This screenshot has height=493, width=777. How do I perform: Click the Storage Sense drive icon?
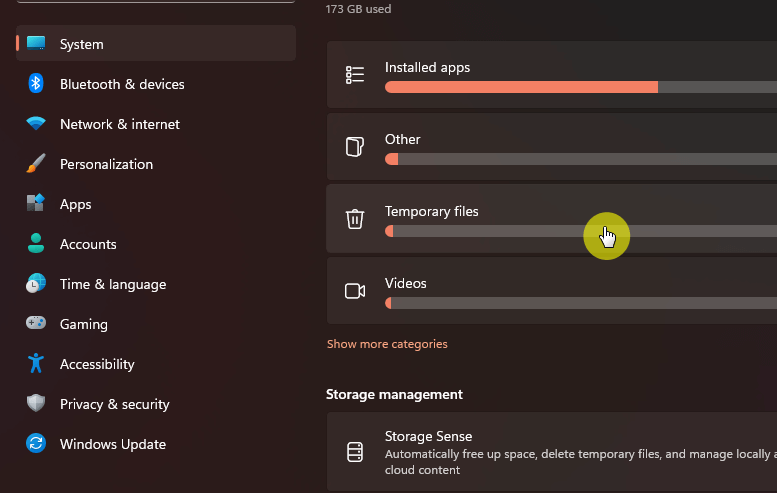355,452
